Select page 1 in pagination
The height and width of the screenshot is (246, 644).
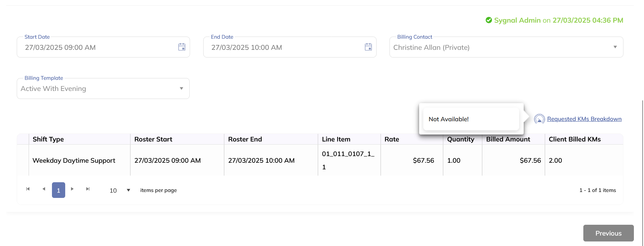(x=59, y=190)
